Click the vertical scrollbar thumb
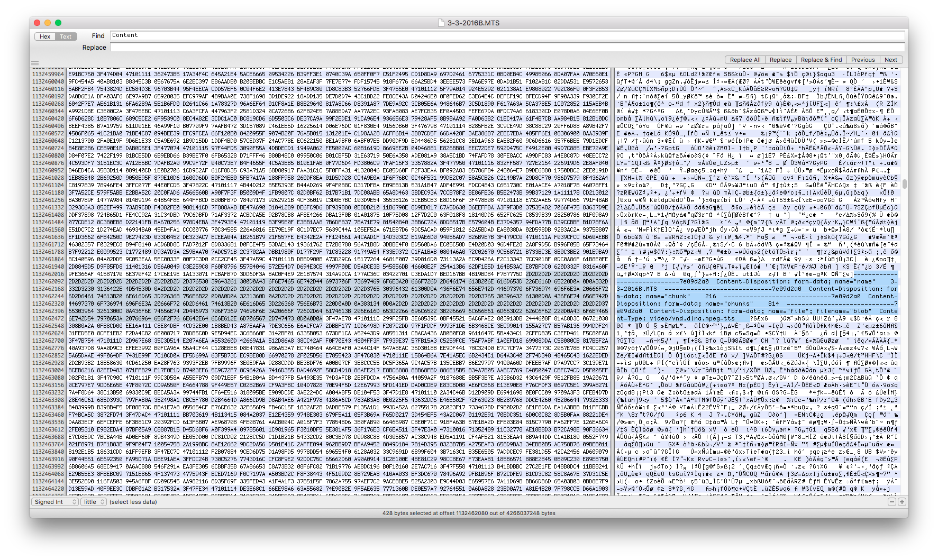This screenshot has height=560, width=938. pyautogui.click(x=905, y=183)
